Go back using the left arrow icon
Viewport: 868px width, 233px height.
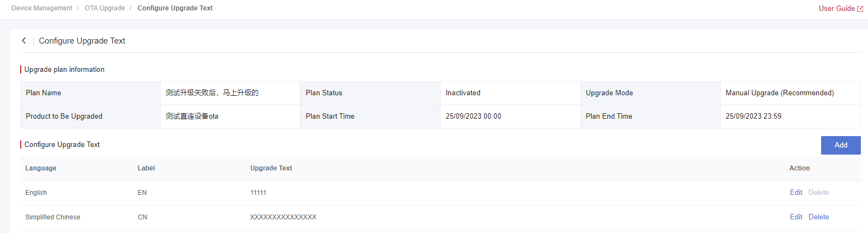tap(24, 41)
